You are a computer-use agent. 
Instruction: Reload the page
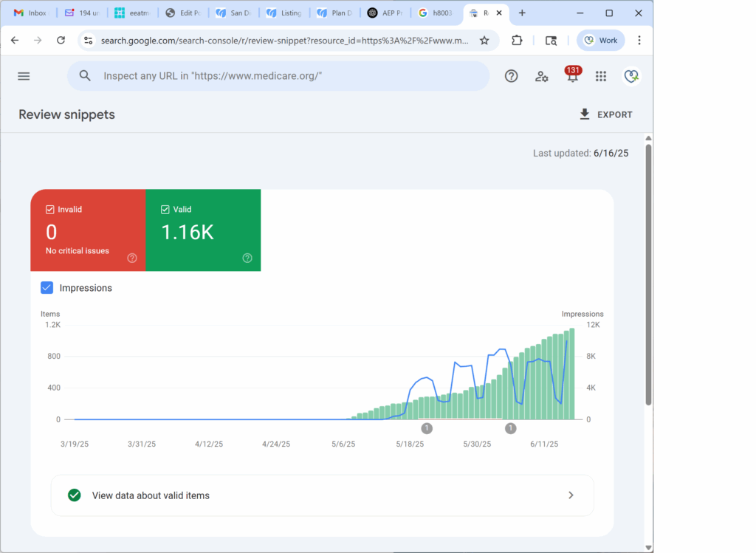[x=61, y=41]
